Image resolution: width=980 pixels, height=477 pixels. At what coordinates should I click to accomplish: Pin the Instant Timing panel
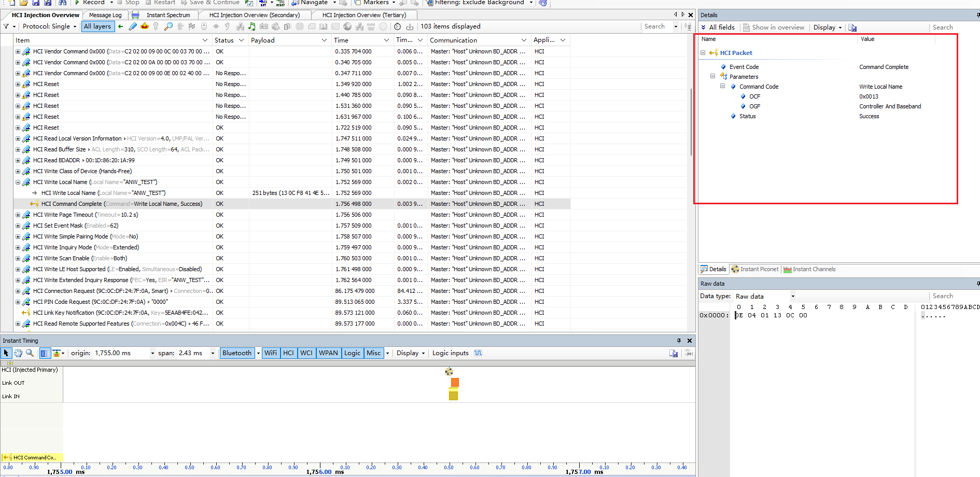679,341
